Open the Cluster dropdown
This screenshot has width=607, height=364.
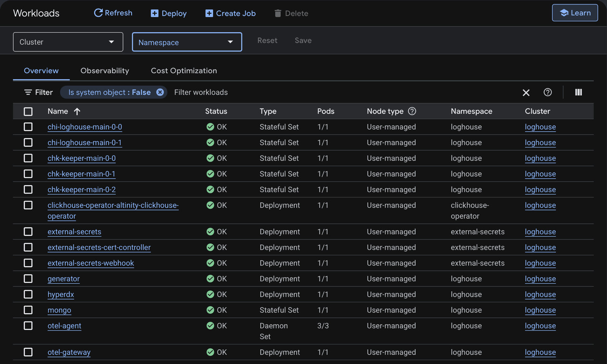pyautogui.click(x=68, y=42)
